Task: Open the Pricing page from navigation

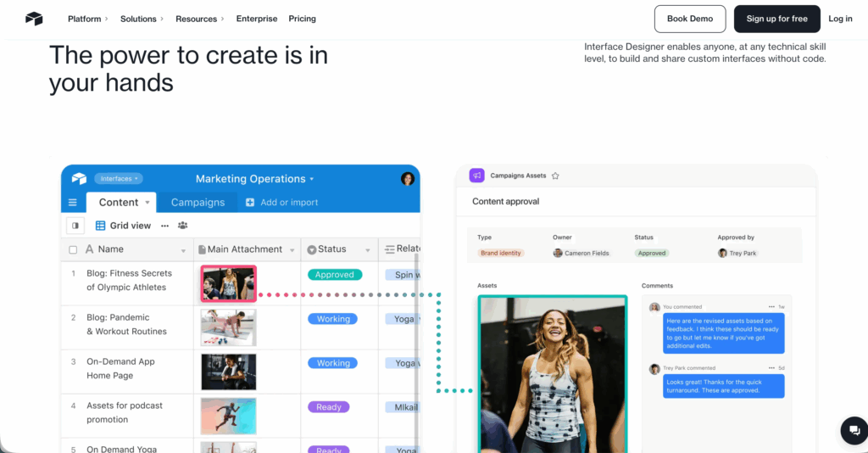Action: 302,19
